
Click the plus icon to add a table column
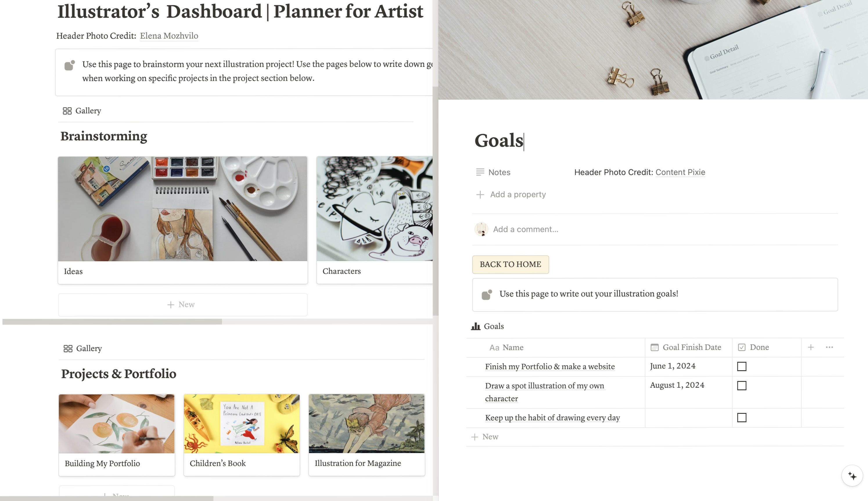(811, 347)
